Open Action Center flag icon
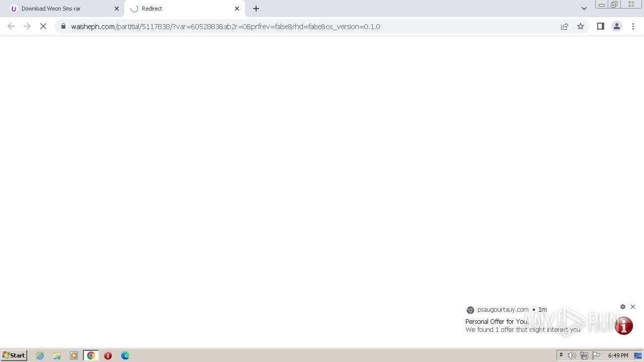 click(596, 355)
